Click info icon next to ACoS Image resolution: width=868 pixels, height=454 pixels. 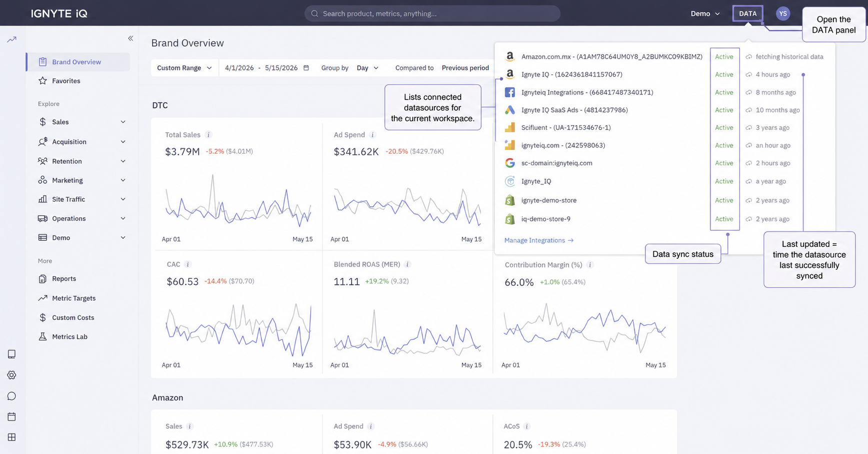pyautogui.click(x=527, y=426)
